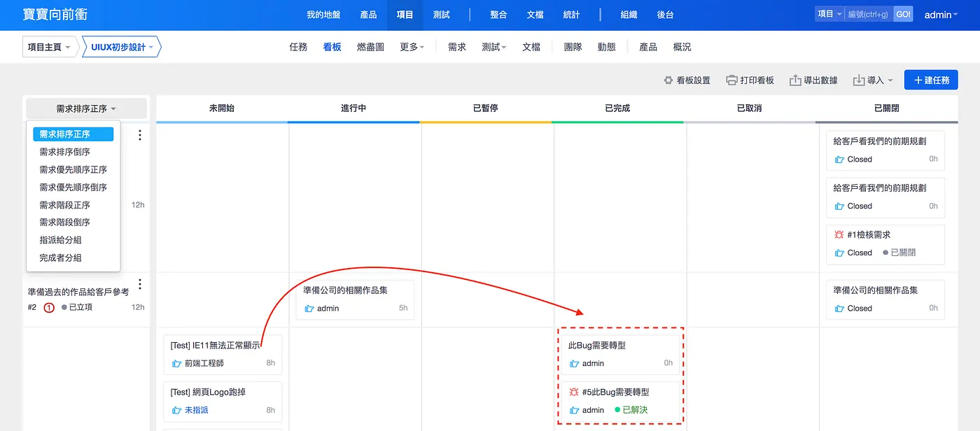
Task: Open the 導入 import dropdown
Action: tap(873, 80)
